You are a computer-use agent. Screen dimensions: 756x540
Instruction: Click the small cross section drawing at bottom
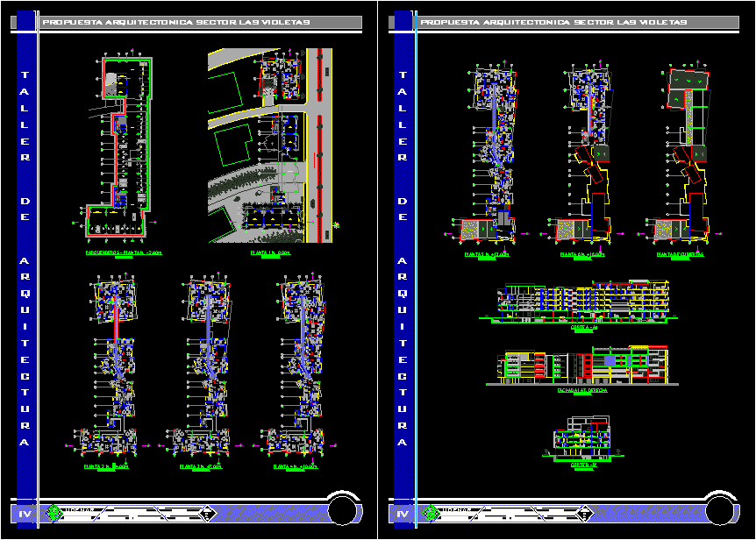581,443
